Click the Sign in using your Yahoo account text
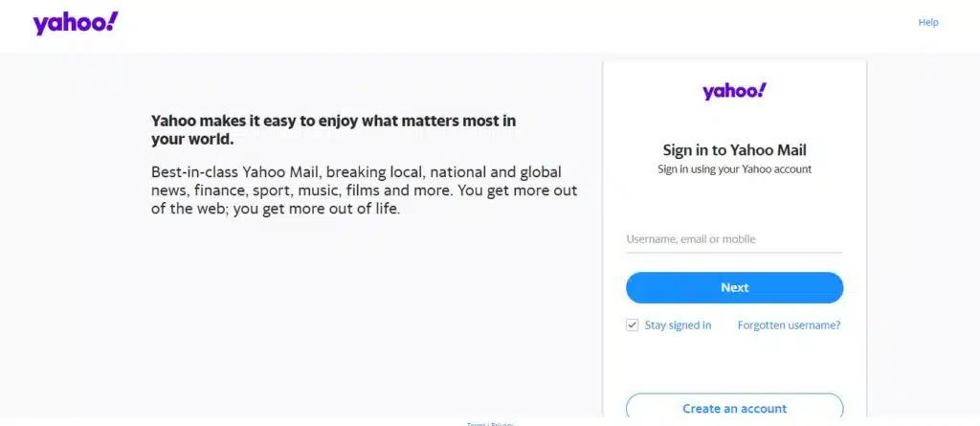The image size is (980, 426). point(734,169)
